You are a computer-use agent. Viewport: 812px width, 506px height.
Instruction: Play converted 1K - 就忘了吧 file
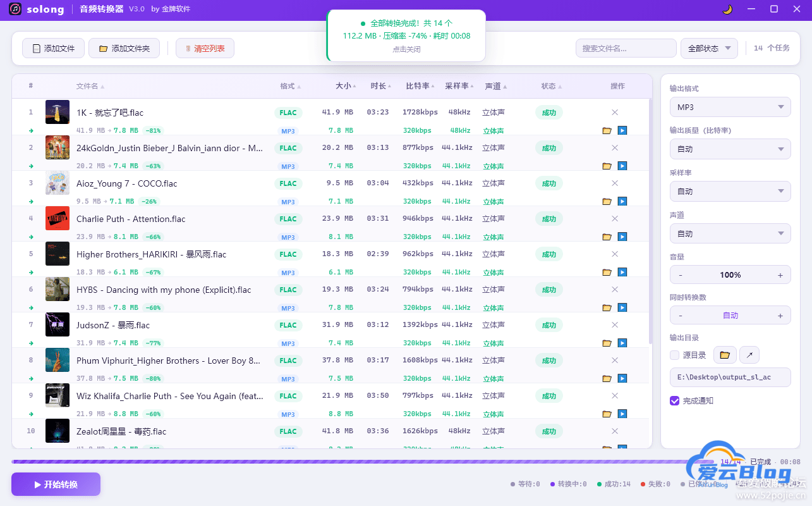click(622, 130)
